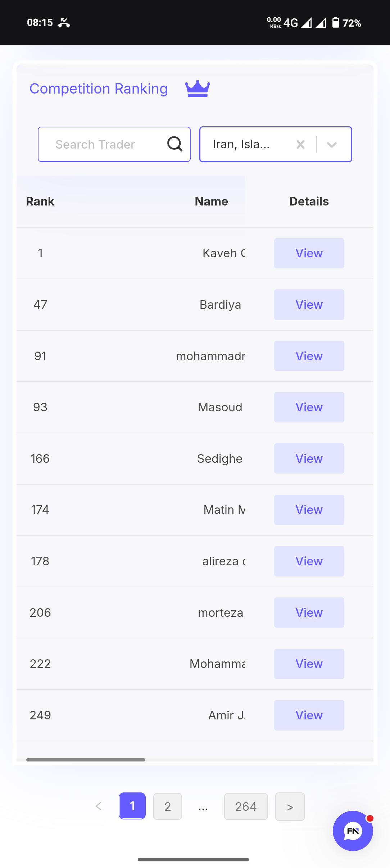The image size is (390, 868).
Task: Click the Competition Ranking title link
Action: [x=99, y=89]
